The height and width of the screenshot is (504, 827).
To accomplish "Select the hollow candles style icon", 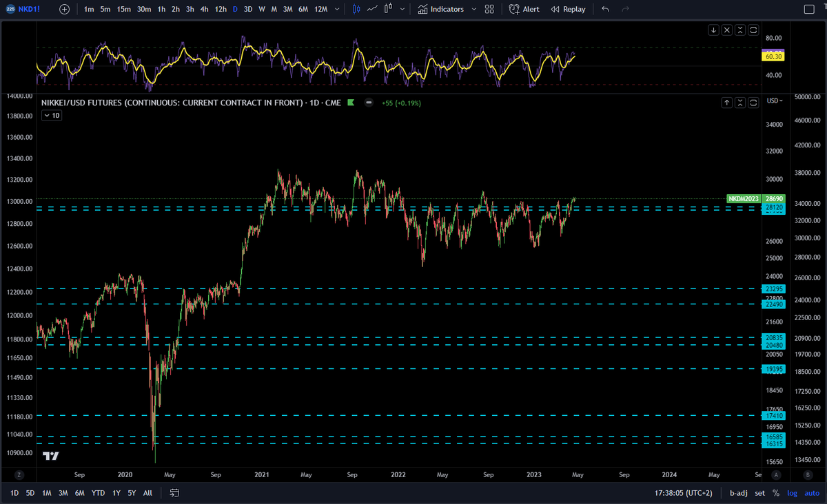I will coord(389,9).
